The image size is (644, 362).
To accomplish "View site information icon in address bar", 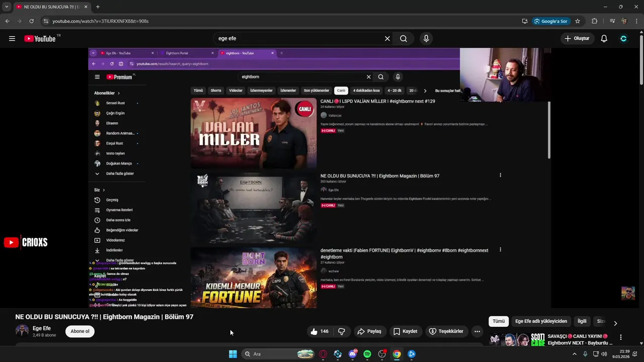I will tap(45, 21).
